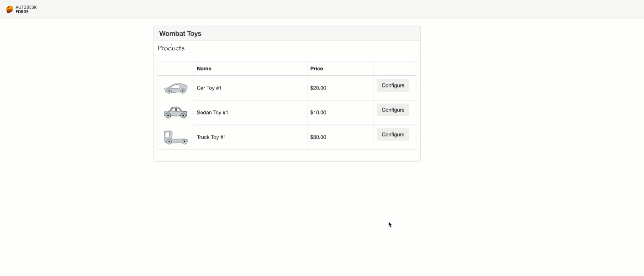Select the Car Toy #1 name text

click(x=209, y=88)
